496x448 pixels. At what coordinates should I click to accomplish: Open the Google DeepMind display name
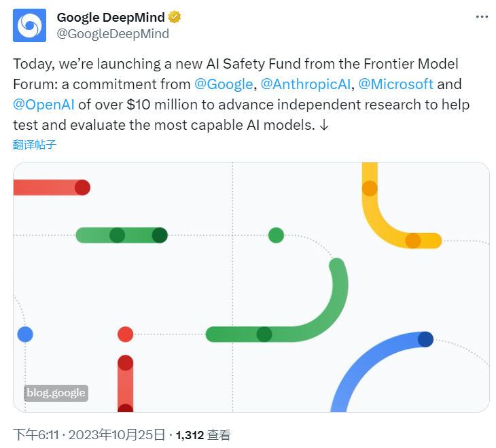click(x=111, y=18)
